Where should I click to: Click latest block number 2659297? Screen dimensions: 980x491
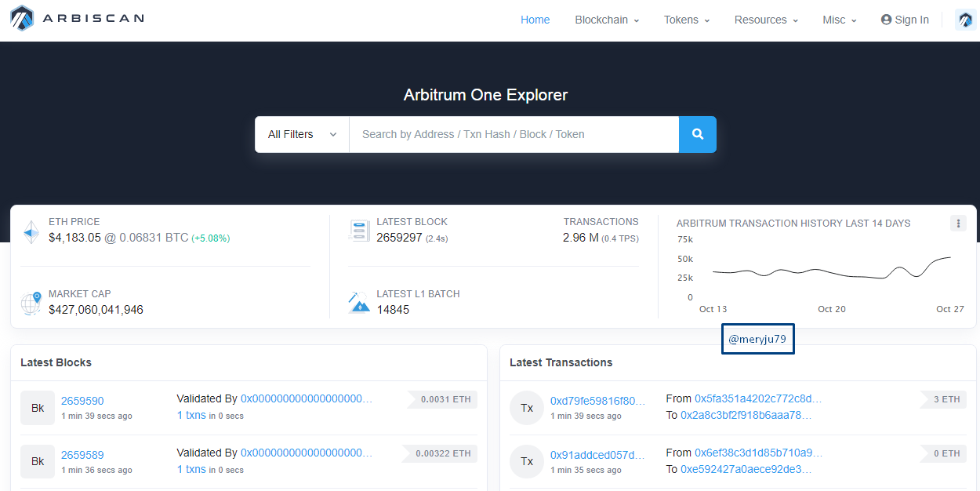399,238
